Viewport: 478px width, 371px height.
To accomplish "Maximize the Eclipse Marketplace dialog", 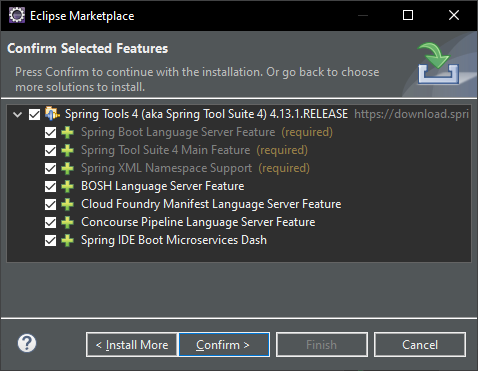I will click(x=408, y=15).
